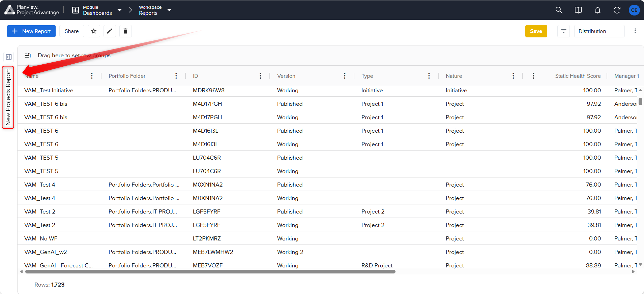Sort by Type column header
Viewport: 644px width, 294px height.
[367, 76]
